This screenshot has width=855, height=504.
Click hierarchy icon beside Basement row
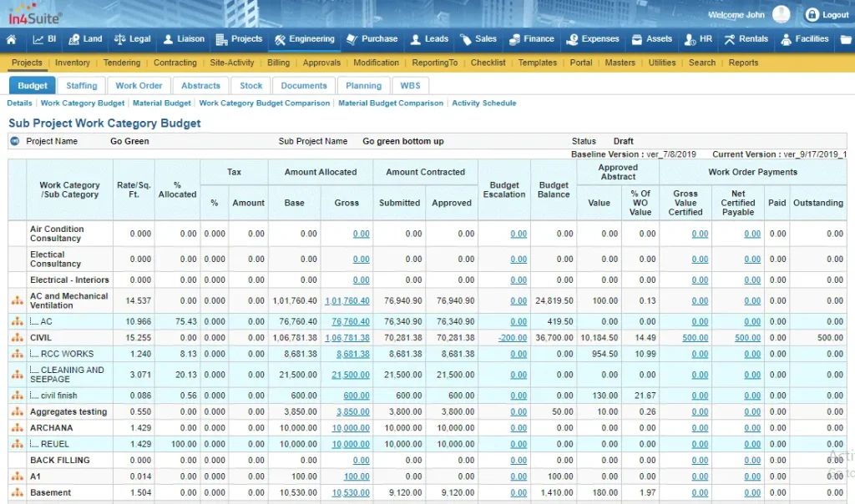16,493
